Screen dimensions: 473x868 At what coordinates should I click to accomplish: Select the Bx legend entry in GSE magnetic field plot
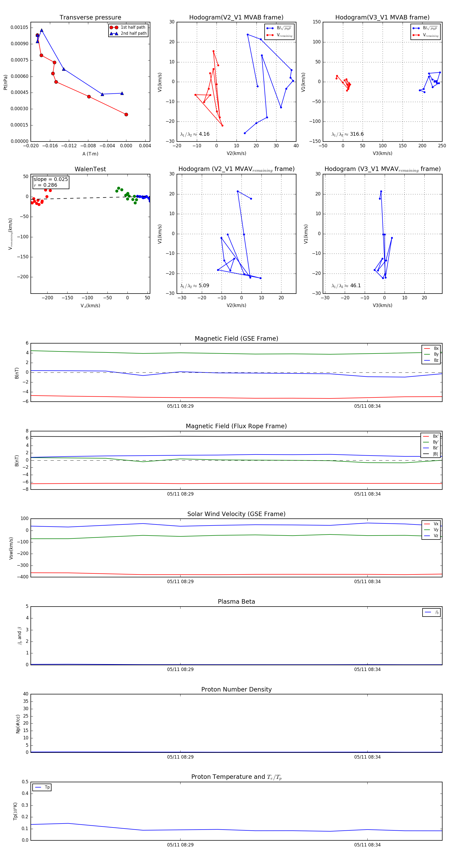(x=431, y=349)
